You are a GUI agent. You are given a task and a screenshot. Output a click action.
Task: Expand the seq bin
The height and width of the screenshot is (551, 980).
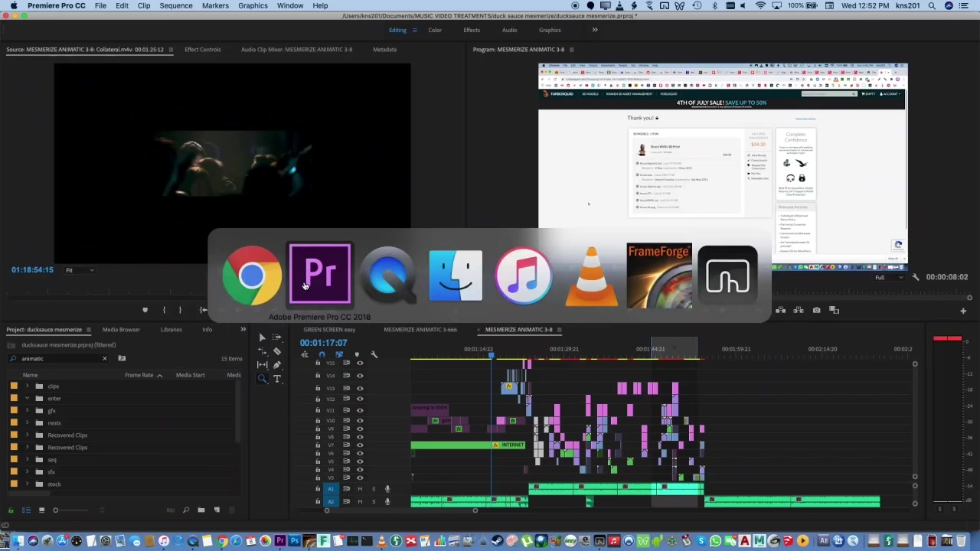click(28, 460)
